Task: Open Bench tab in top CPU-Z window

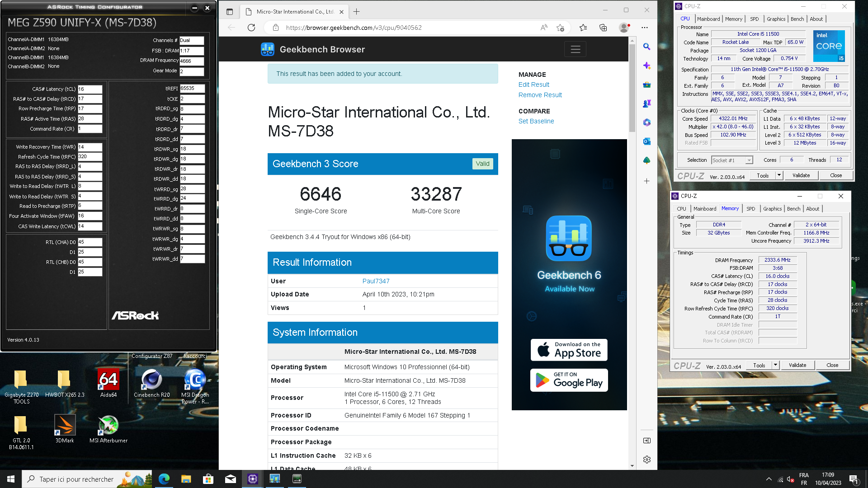Action: point(797,19)
